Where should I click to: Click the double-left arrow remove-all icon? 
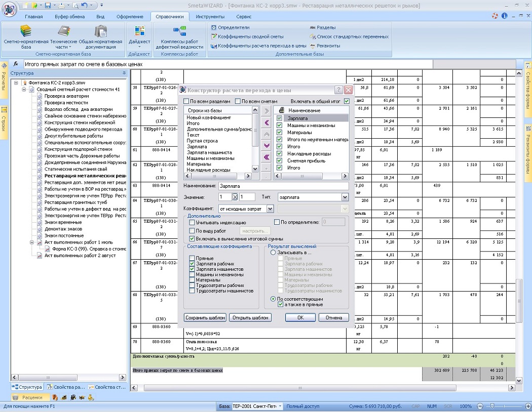tap(267, 157)
